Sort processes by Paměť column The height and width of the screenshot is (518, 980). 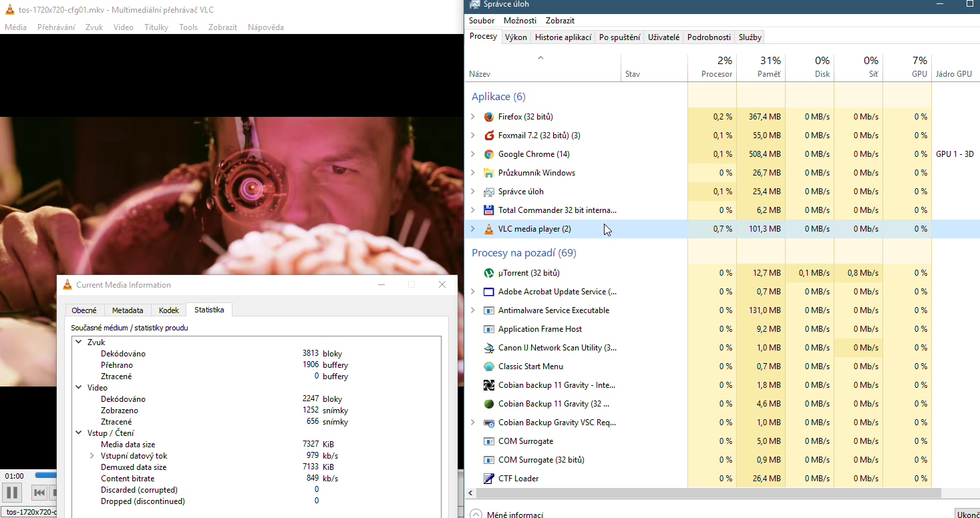click(x=761, y=67)
